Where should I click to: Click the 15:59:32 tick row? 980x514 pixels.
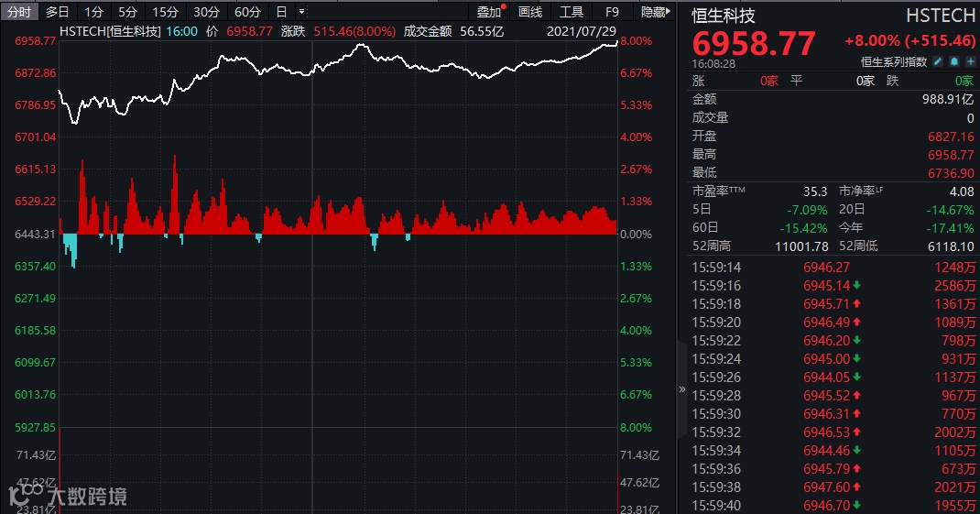pyautogui.click(x=833, y=432)
